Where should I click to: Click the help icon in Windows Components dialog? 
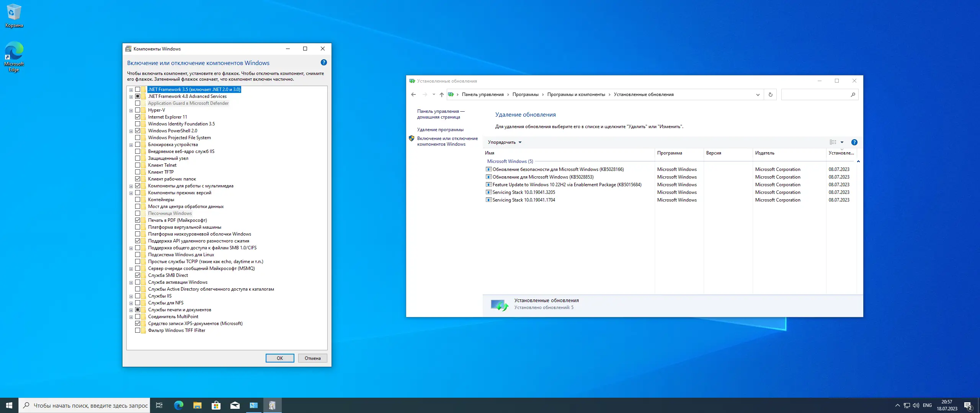tap(323, 62)
